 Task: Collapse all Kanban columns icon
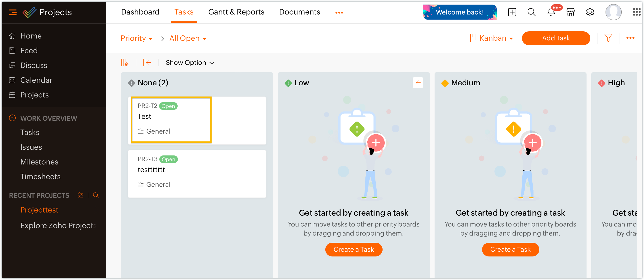tap(147, 63)
